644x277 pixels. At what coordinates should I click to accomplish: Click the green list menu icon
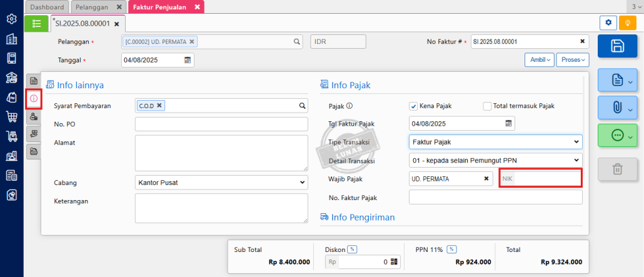pyautogui.click(x=36, y=23)
